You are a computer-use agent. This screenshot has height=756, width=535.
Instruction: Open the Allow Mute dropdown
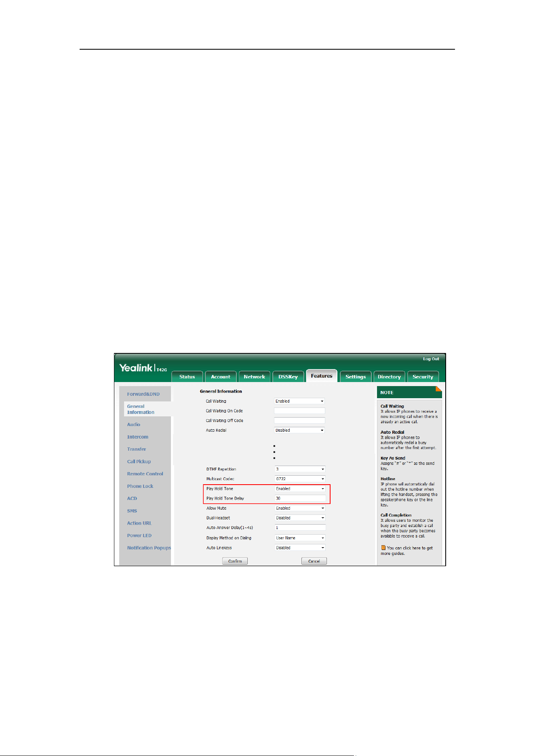(x=300, y=508)
